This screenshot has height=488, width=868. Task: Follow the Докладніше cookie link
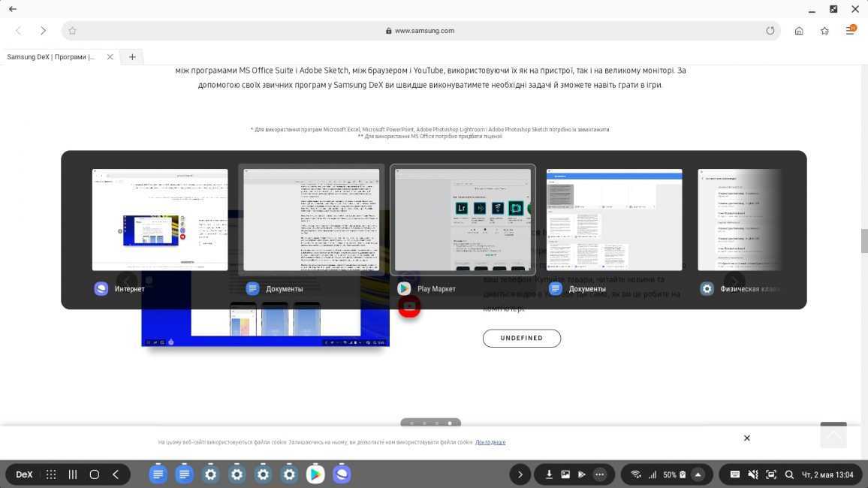pyautogui.click(x=490, y=442)
